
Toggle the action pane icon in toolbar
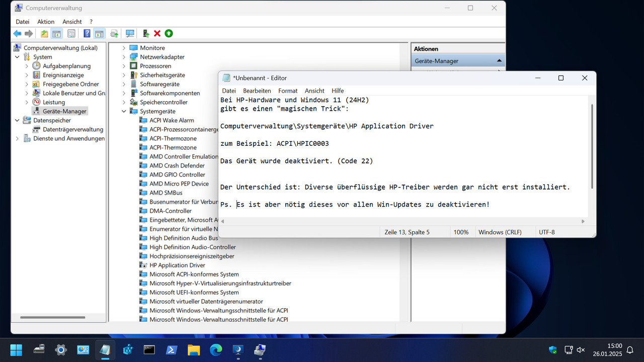coord(99,34)
